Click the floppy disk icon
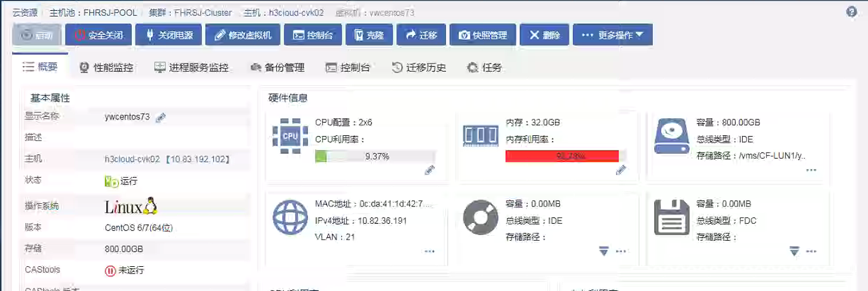This screenshot has height=291, width=868. [671, 217]
